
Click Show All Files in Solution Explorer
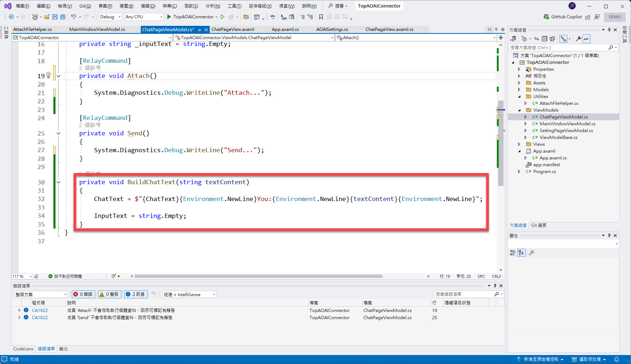click(552, 39)
